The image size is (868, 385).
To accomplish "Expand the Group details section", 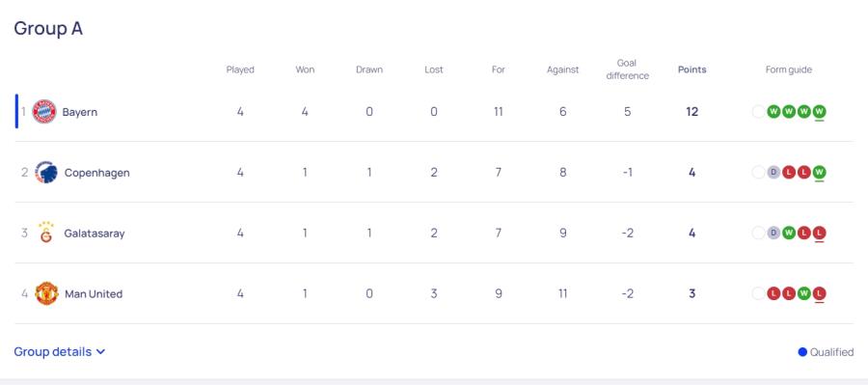I will [59, 352].
